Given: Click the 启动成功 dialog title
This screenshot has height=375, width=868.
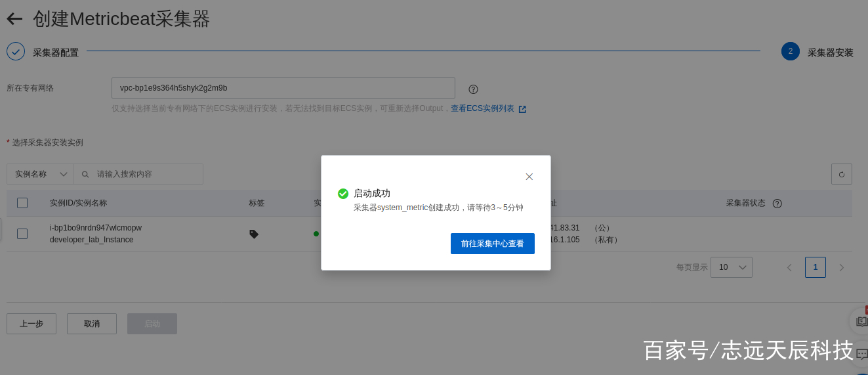Looking at the screenshot, I should 372,193.
